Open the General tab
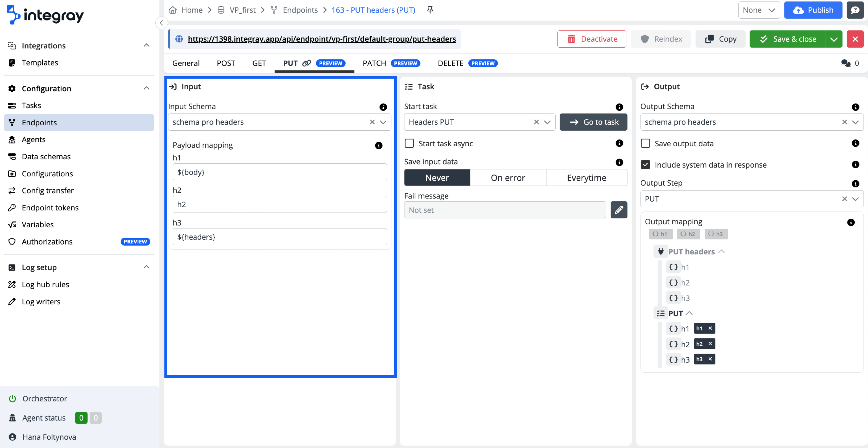 tap(186, 63)
